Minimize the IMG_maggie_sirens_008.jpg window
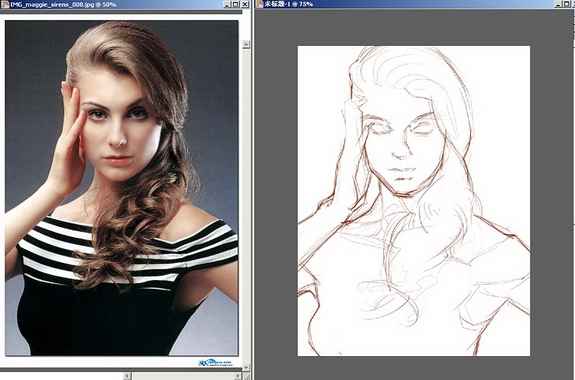 [x=227, y=4]
